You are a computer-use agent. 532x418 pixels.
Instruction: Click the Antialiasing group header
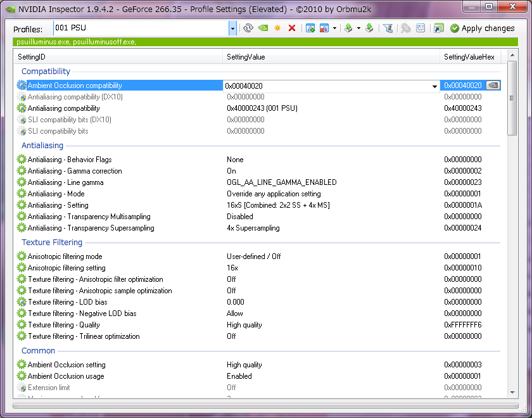[42, 146]
